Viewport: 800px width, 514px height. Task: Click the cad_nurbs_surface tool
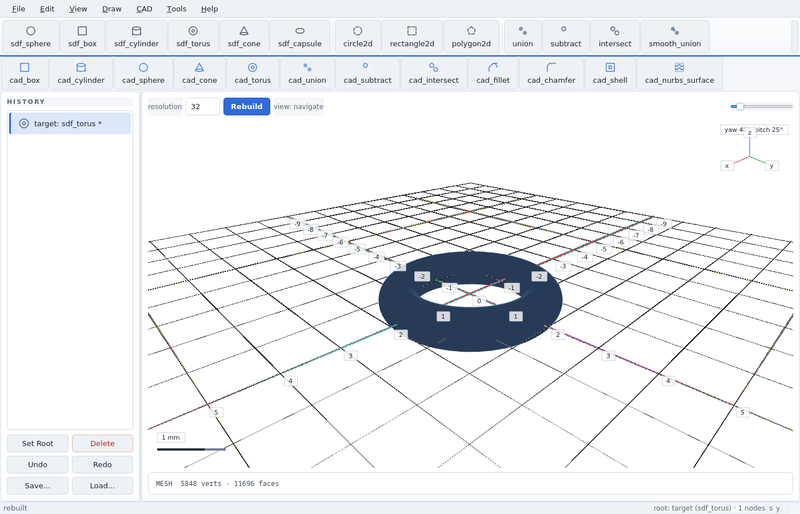point(679,74)
